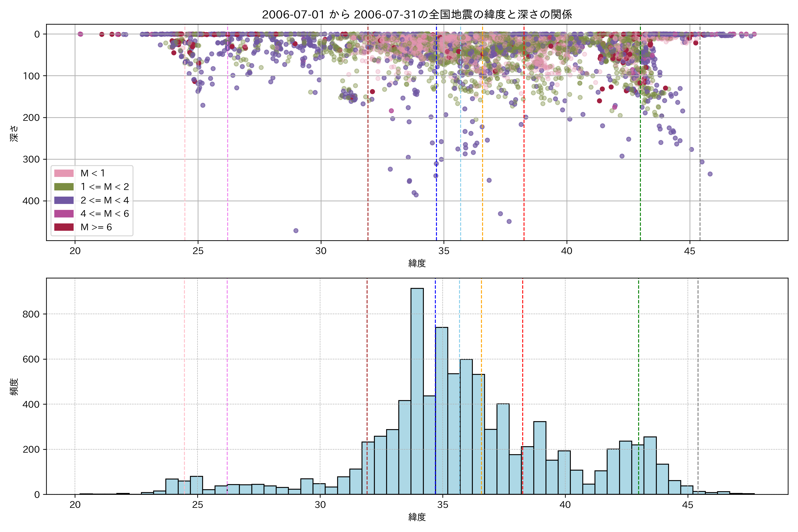The image size is (798, 532).
Task: Click the legend label text 'M < 1'
Action: (93, 173)
